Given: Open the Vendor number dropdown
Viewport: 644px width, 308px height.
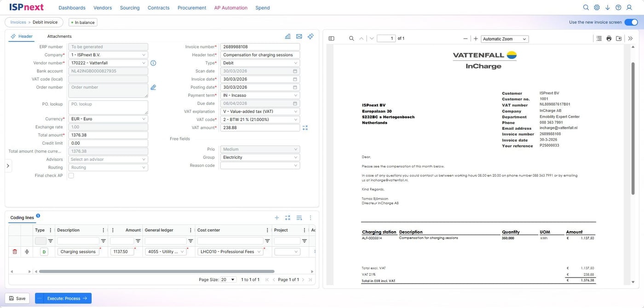Looking at the screenshot, I should pyautogui.click(x=108, y=63).
